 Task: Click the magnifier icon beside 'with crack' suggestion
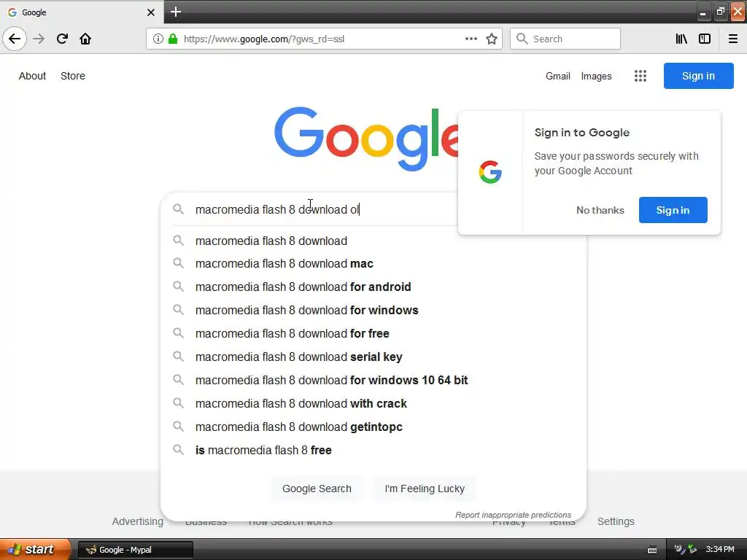point(178,402)
